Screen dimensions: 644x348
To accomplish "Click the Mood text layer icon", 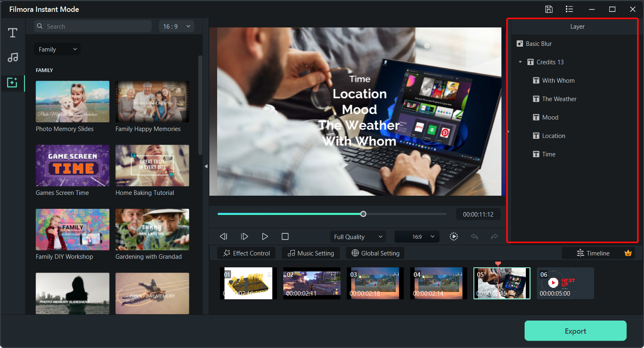I will (x=536, y=117).
